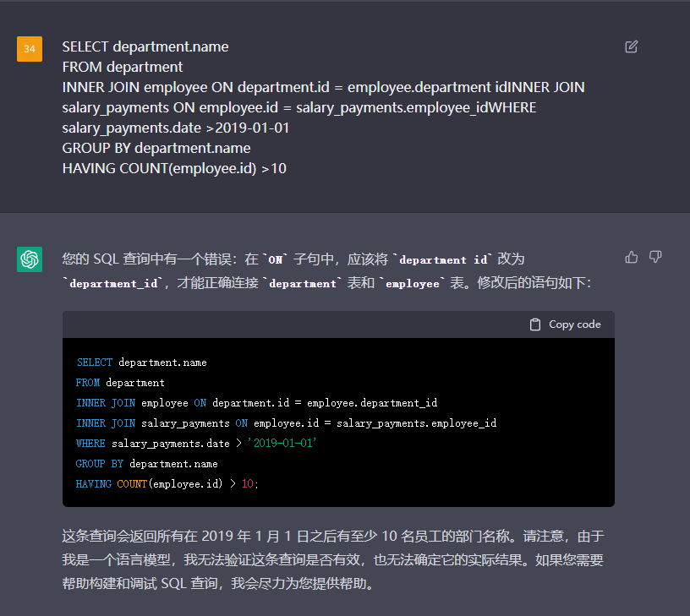Click the green '2019-01-01' date string
Screen dimensions: 690x616
281,444
